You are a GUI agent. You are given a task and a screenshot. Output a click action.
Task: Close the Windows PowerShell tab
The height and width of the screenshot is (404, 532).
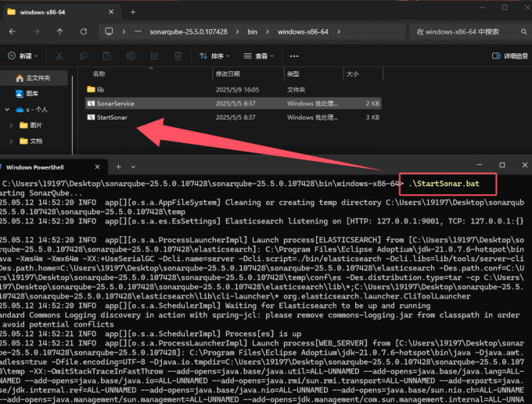(97, 166)
